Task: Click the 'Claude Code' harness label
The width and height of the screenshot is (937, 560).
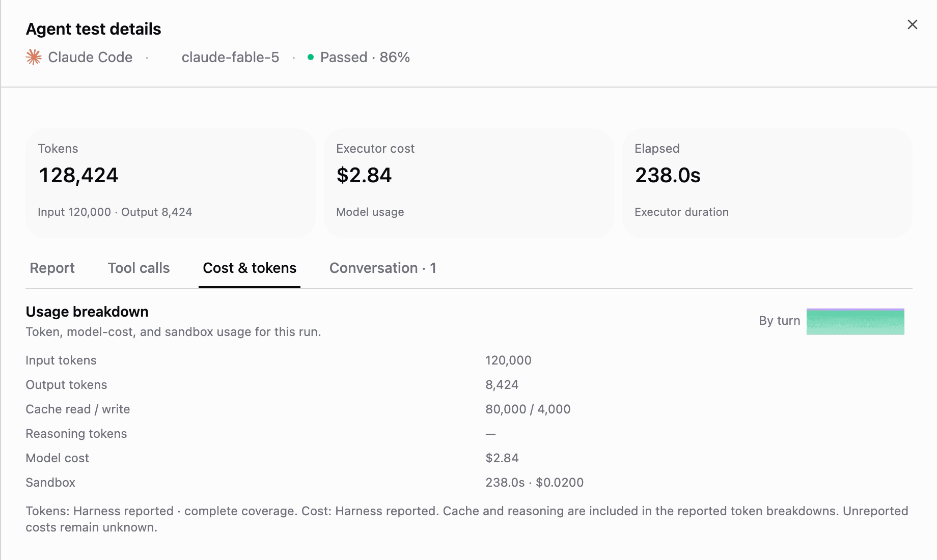Action: [90, 57]
